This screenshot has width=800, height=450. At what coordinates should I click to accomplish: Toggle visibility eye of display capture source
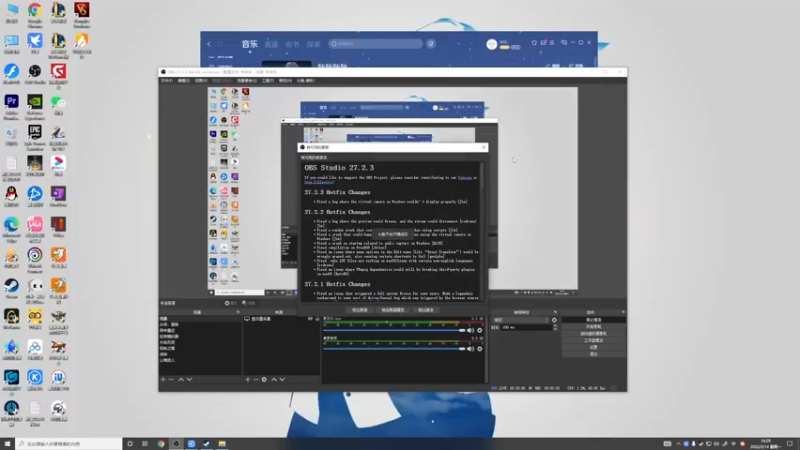(x=310, y=319)
